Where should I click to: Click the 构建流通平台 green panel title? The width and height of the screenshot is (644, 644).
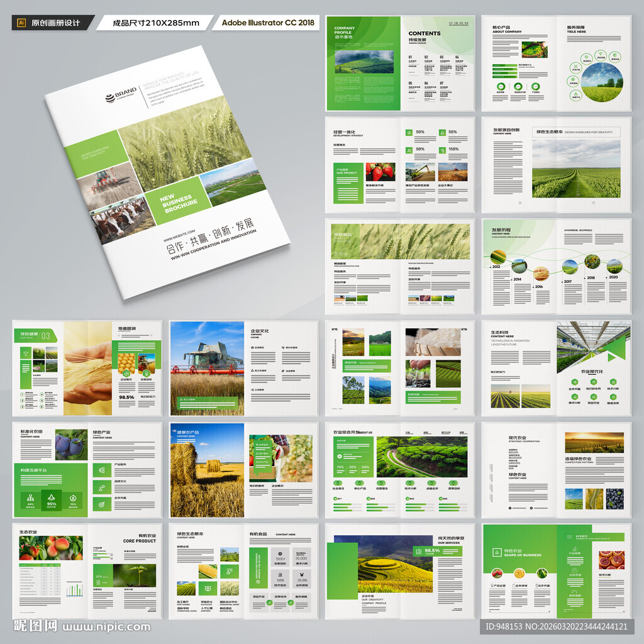34,470
